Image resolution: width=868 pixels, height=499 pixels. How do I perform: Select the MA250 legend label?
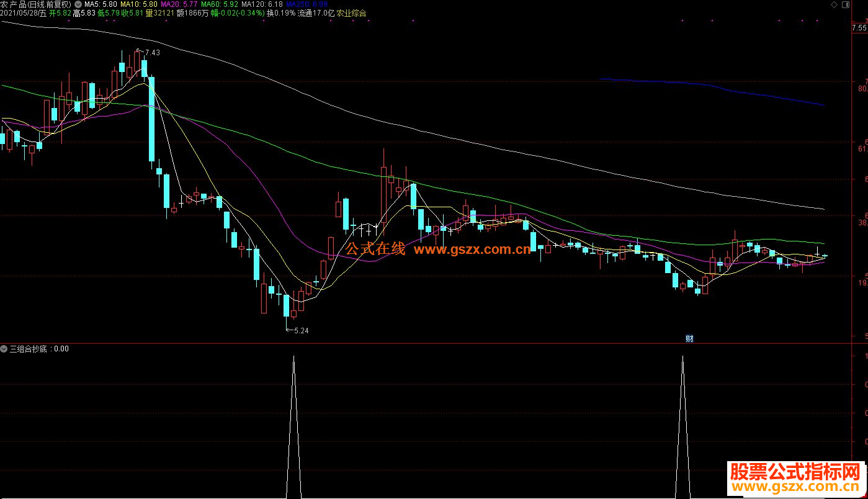click(x=306, y=4)
